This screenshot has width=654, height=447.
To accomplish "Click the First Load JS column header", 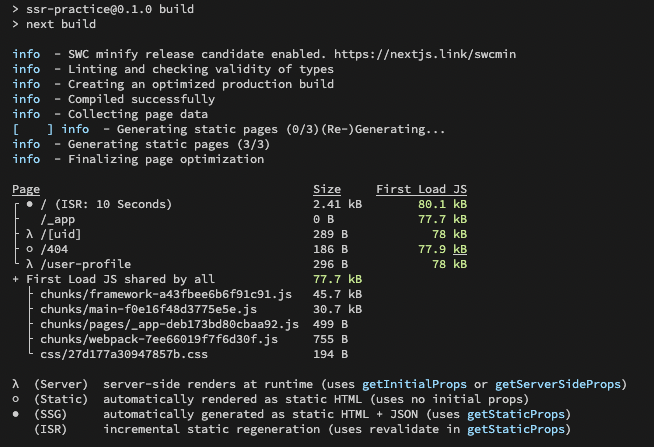I will (x=421, y=189).
